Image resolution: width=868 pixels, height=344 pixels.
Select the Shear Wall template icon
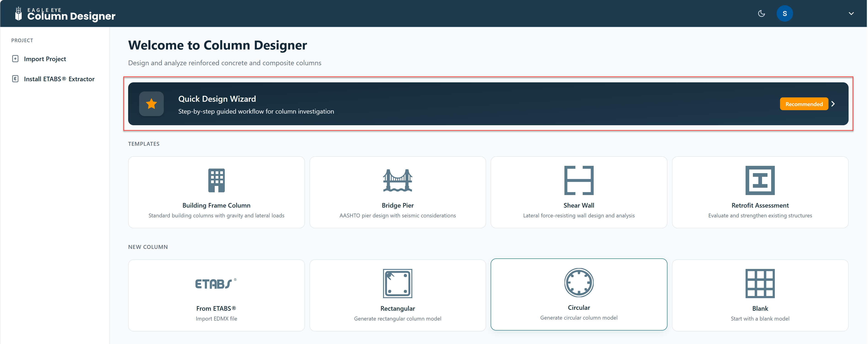579,180
